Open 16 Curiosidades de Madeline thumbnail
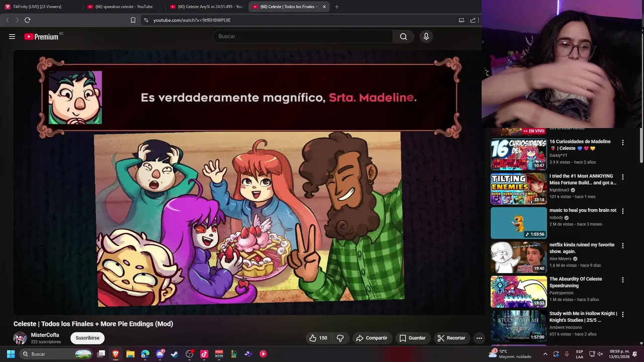Image resolution: width=644 pixels, height=362 pixels. (519, 154)
